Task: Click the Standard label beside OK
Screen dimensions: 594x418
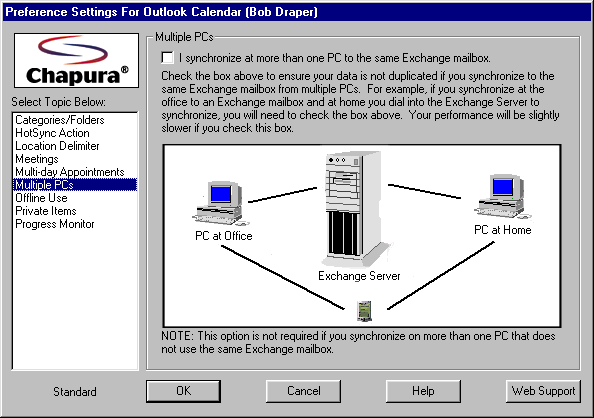Action: tap(75, 391)
